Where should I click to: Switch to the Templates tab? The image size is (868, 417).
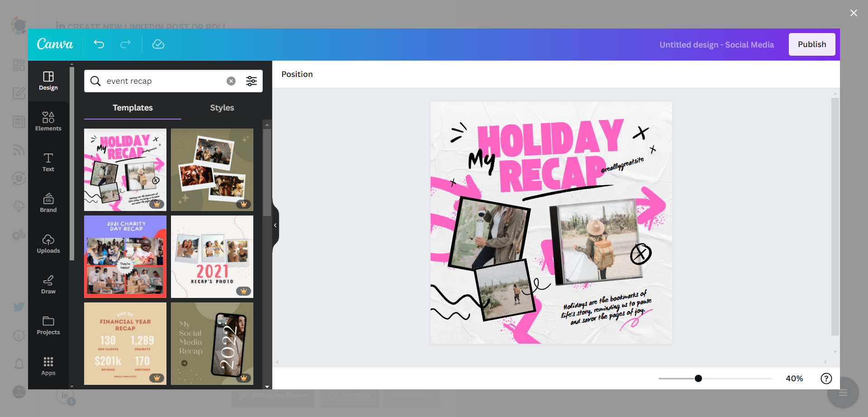click(x=132, y=107)
